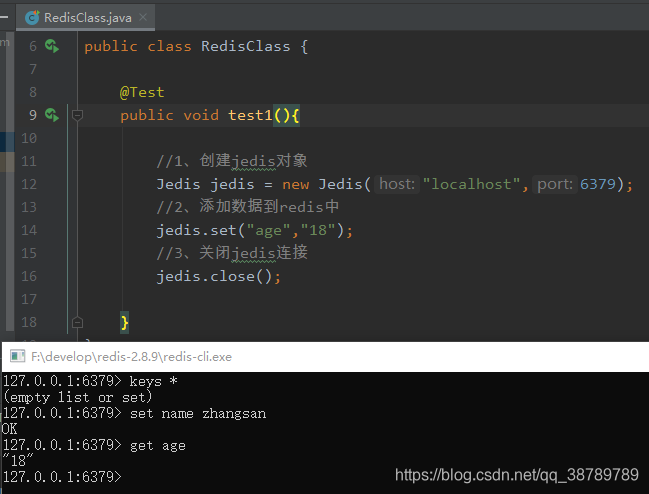
Task: Click the comment //3、关闭jedis连接
Action: pyautogui.click(x=232, y=253)
